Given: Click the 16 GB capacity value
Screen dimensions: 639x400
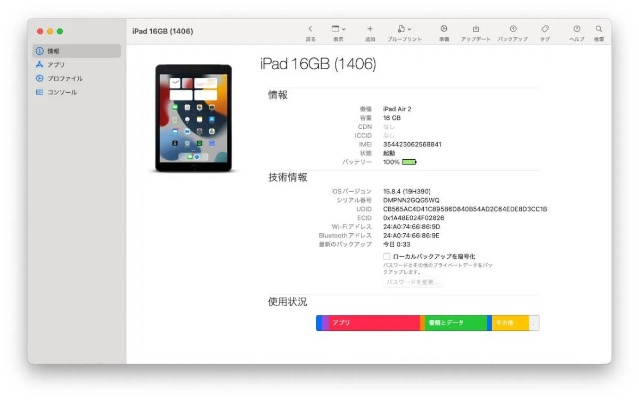Looking at the screenshot, I should tap(392, 118).
